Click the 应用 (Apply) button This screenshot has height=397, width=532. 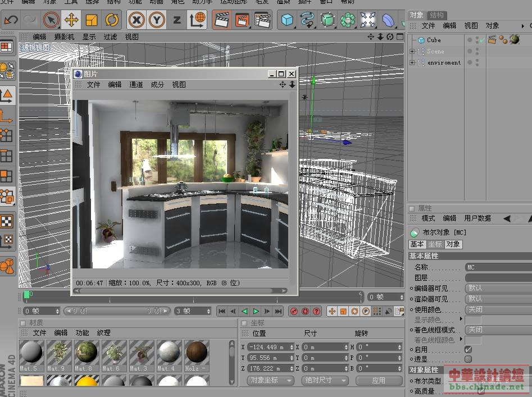379,380
